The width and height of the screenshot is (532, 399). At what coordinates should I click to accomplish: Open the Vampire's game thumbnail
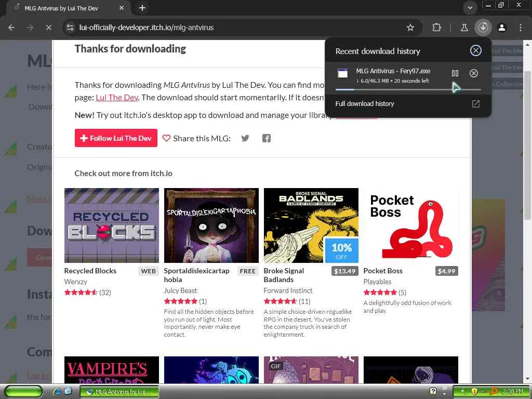pyautogui.click(x=112, y=370)
